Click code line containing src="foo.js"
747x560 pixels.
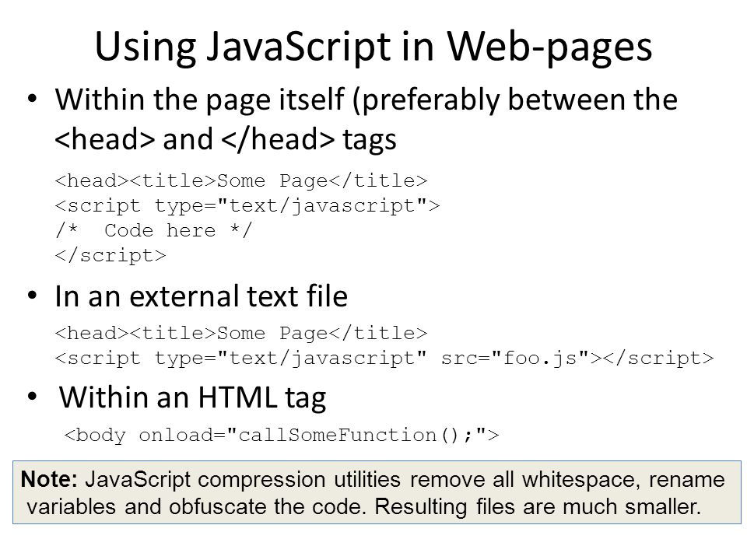pyautogui.click(x=384, y=358)
